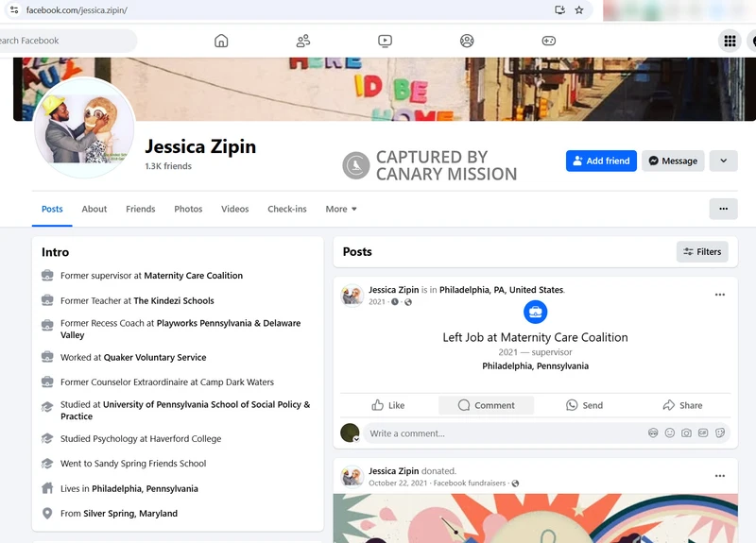Open the Groups icon in top navigation
The height and width of the screenshot is (543, 756).
pyautogui.click(x=467, y=41)
